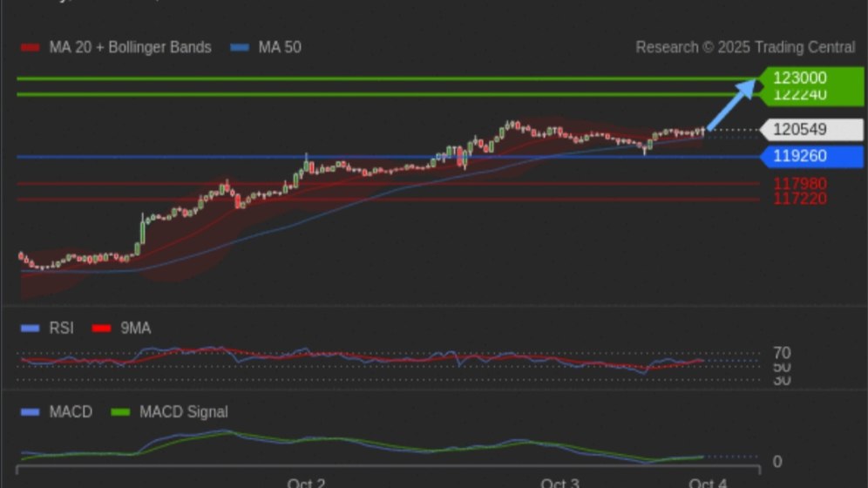
Task: Select the 'MA 20 + Bollinger Bands' legend label
Action: [130, 48]
